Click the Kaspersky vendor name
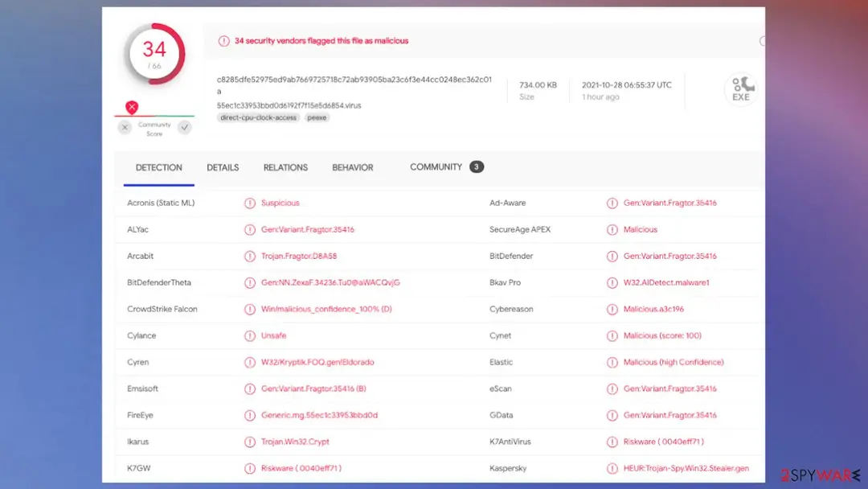868x489 pixels. tap(508, 468)
